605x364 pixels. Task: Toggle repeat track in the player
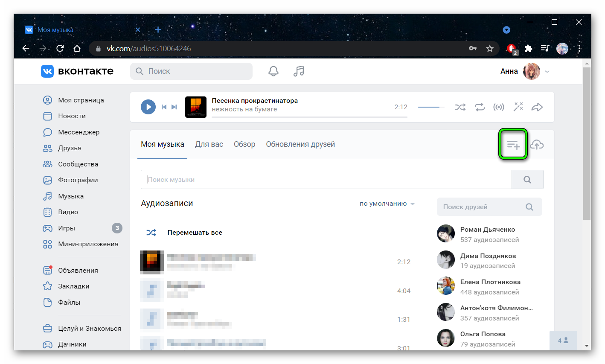click(480, 107)
